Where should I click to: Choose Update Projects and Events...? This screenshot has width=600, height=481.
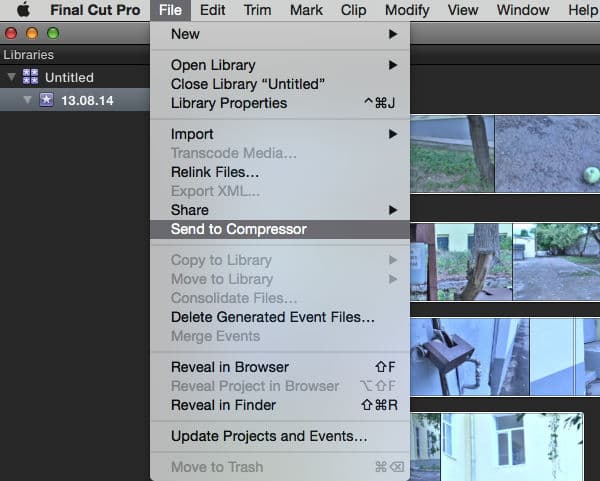pos(280,436)
